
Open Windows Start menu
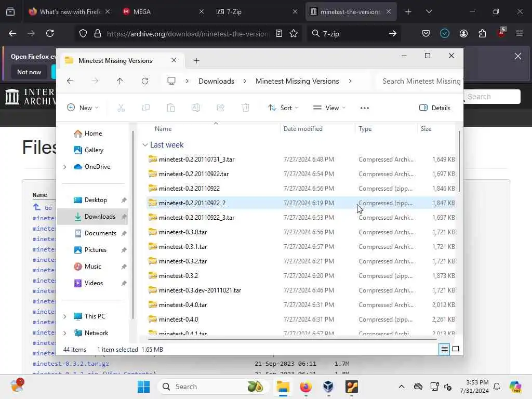[143, 387]
